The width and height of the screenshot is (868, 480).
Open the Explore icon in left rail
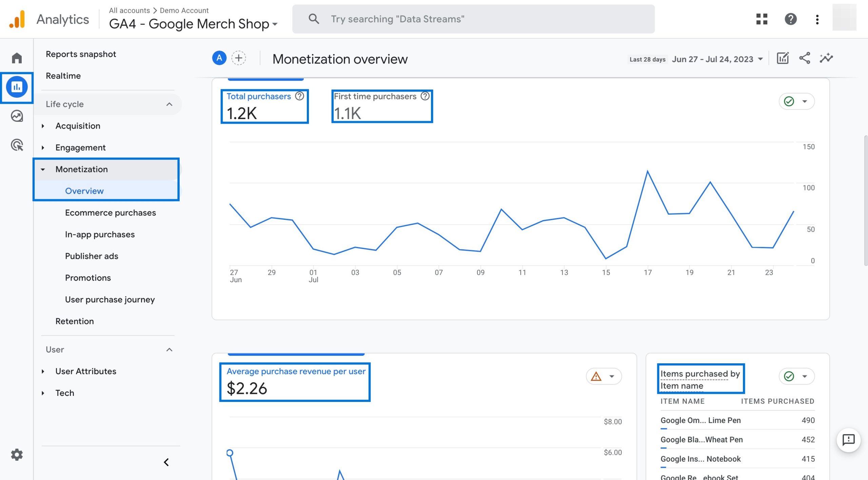click(x=17, y=116)
